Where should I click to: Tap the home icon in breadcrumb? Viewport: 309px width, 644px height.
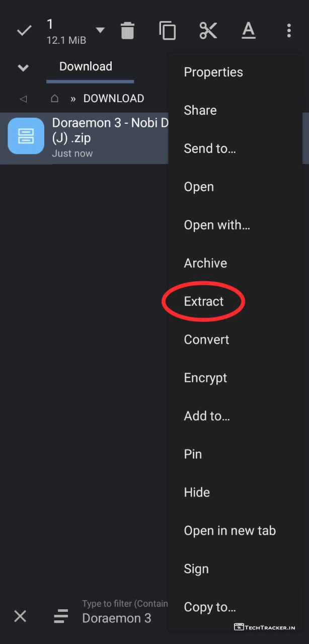click(55, 99)
